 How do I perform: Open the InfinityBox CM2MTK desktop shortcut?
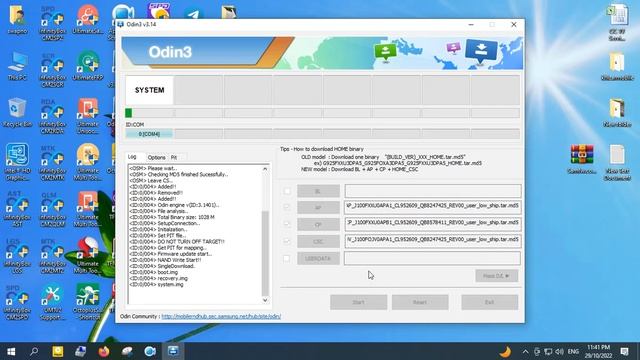pyautogui.click(x=53, y=162)
